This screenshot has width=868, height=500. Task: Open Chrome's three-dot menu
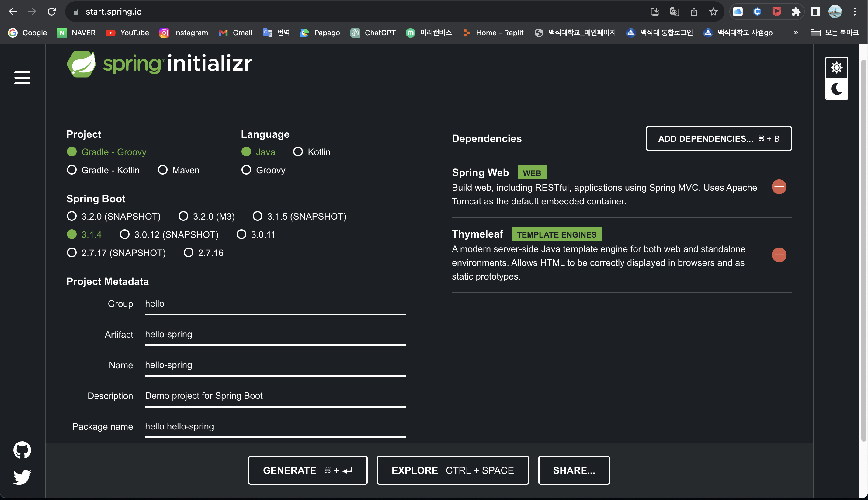click(x=855, y=12)
